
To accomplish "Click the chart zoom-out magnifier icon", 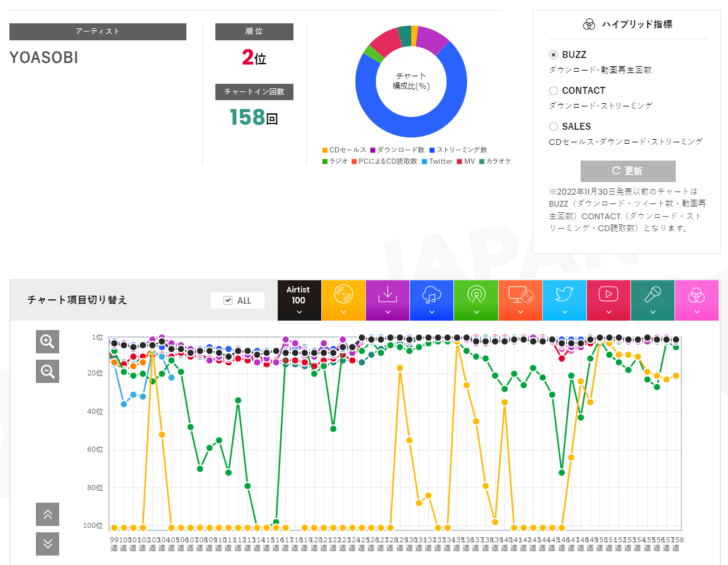I will 47,372.
